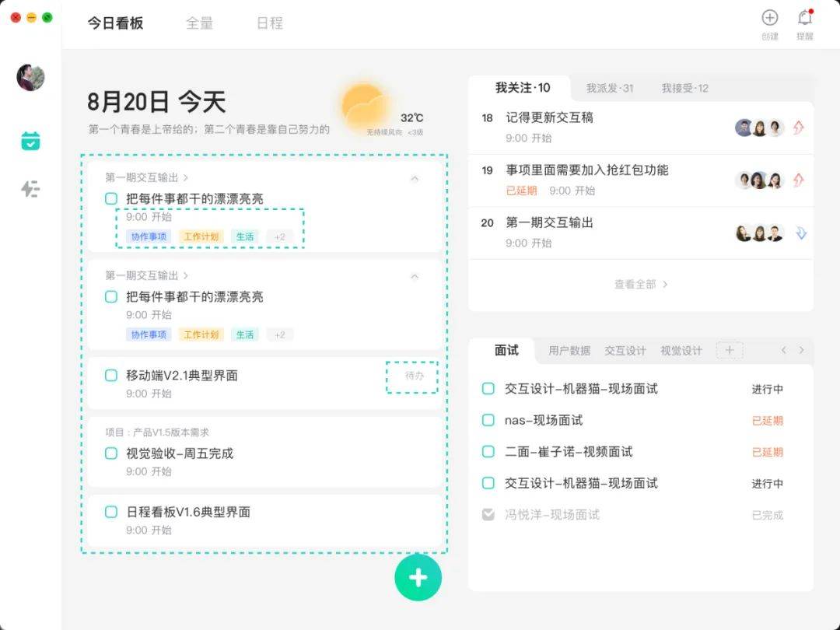The width and height of the screenshot is (840, 630).
Task: Click 待办 status on 移动端V2.1典型界面
Action: click(x=414, y=376)
